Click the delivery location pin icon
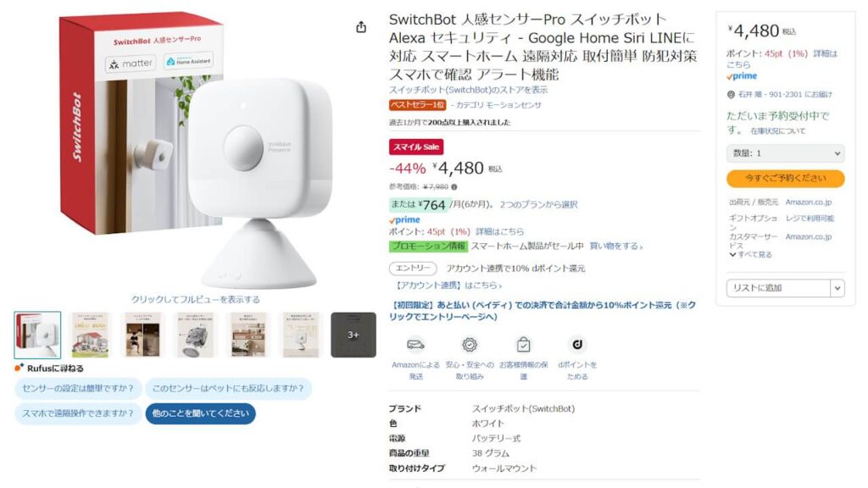The width and height of the screenshot is (868, 488). [x=730, y=94]
